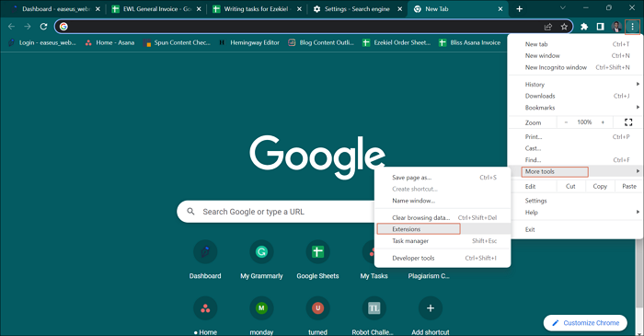Click the profile avatar in toolbar
The image size is (644, 336).
click(616, 27)
